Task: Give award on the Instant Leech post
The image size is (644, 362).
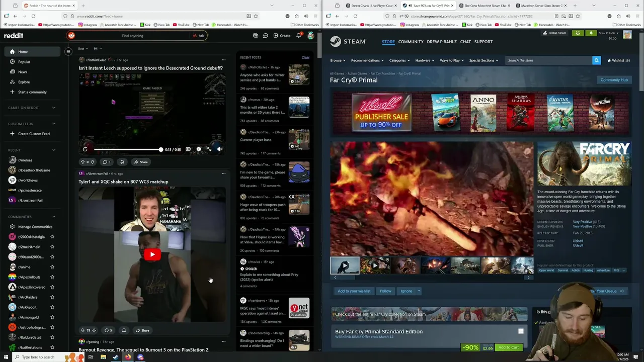Action: coord(122,162)
